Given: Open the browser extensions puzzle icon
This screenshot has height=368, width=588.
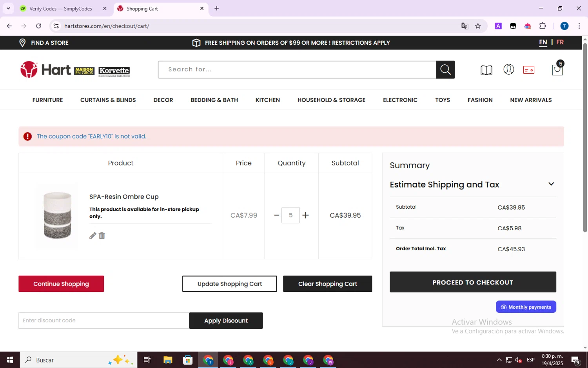Looking at the screenshot, I should pyautogui.click(x=543, y=26).
